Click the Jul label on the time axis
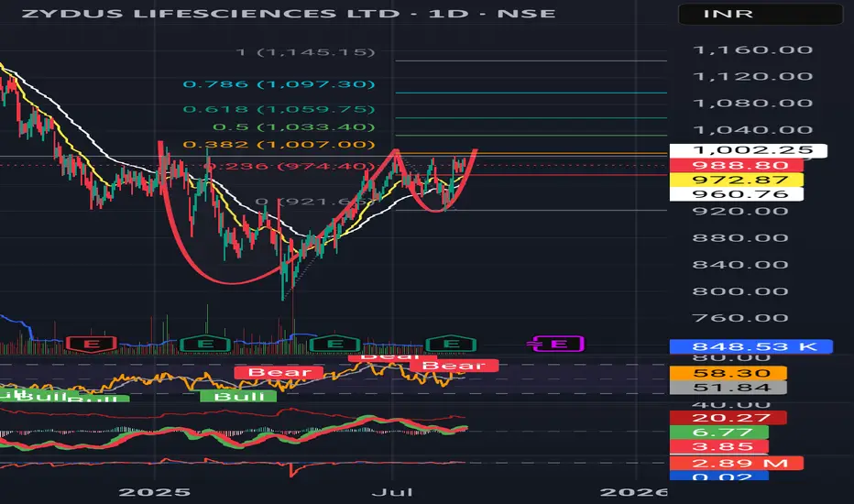This screenshot has width=854, height=504. pyautogui.click(x=391, y=493)
